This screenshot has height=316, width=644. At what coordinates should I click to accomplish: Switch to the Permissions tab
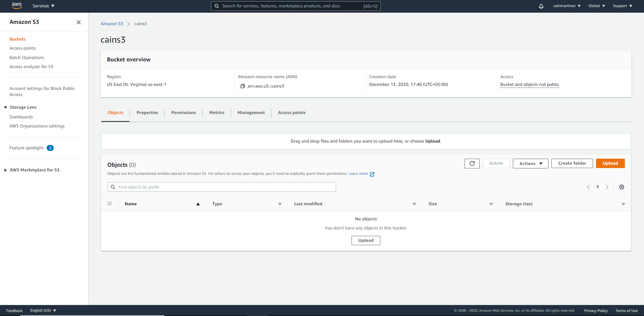183,112
